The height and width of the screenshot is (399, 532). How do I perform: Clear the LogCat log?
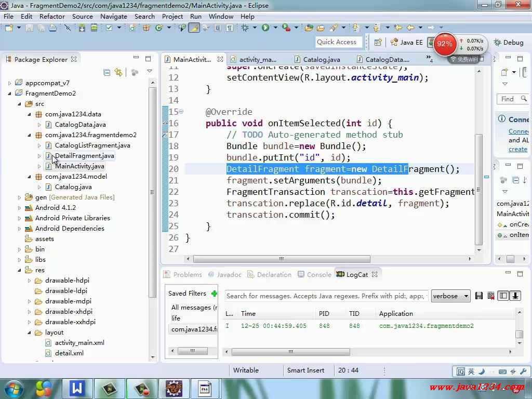pos(491,296)
